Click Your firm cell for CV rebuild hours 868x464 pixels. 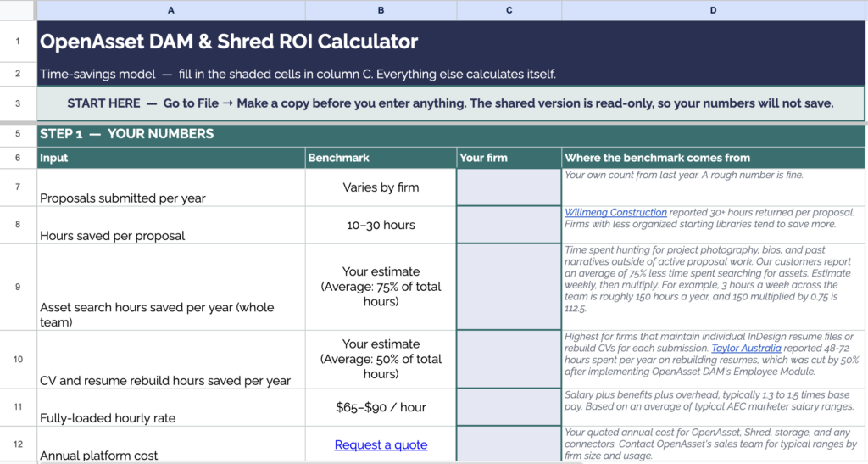pos(509,360)
